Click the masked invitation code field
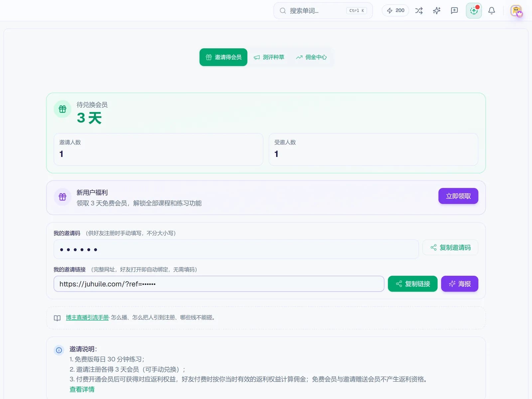Viewport: 532px width, 399px height. click(x=236, y=249)
